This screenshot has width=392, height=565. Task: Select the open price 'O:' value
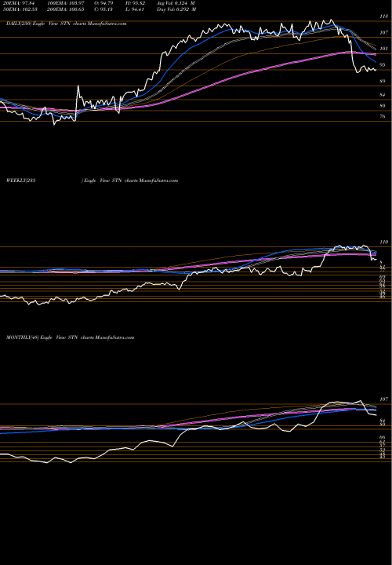tap(105, 3)
